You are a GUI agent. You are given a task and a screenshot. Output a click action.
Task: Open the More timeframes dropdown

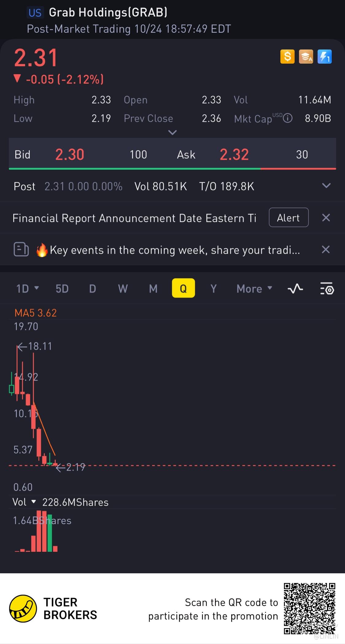coord(254,288)
